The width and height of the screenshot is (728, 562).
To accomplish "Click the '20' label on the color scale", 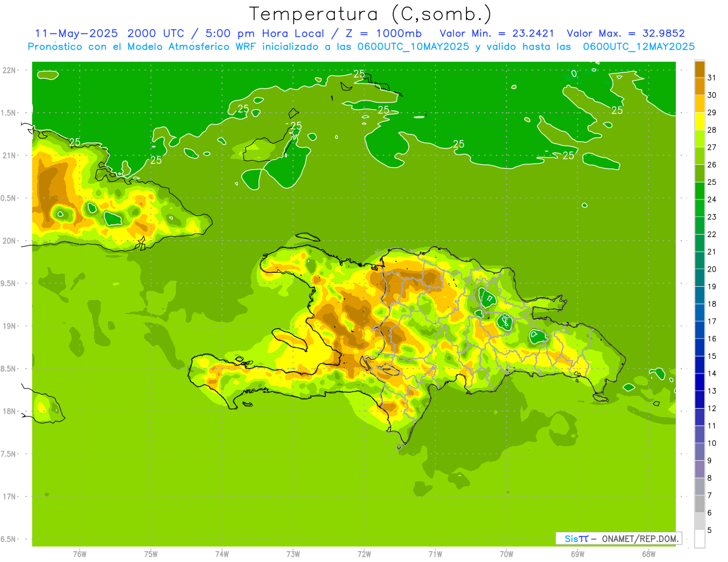I will pyautogui.click(x=712, y=269).
